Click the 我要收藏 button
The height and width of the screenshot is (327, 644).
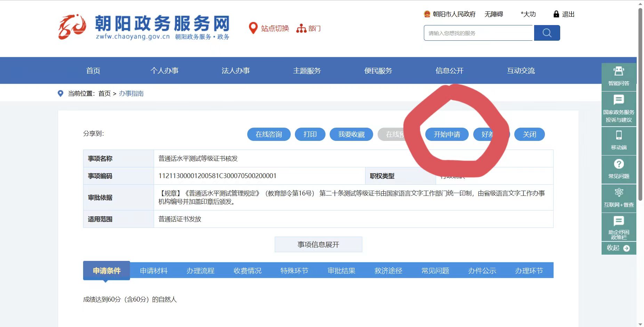tap(351, 134)
